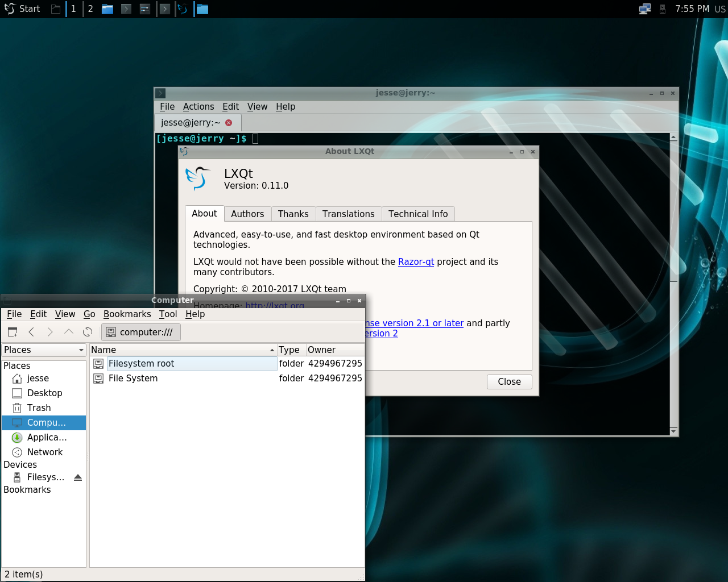
Task: Expand the Places side pane dropdown
Action: (x=44, y=350)
